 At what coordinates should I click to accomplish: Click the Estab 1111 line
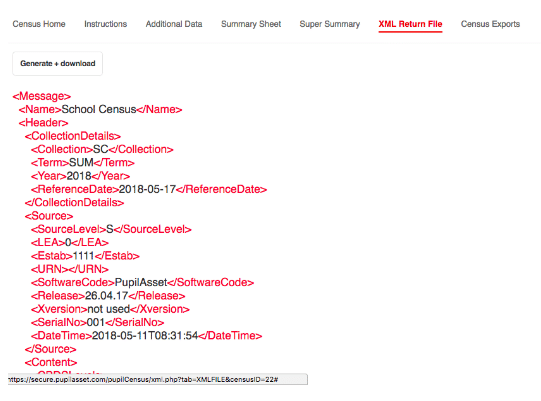pyautogui.click(x=85, y=256)
